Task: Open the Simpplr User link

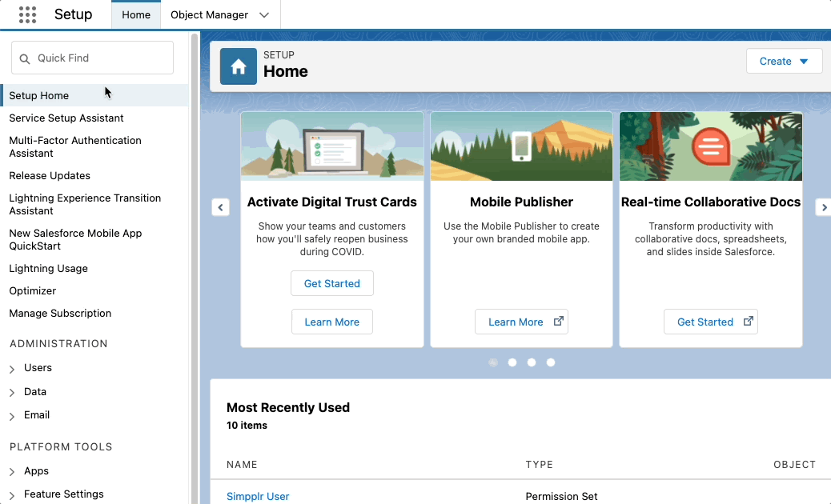Action: point(258,496)
